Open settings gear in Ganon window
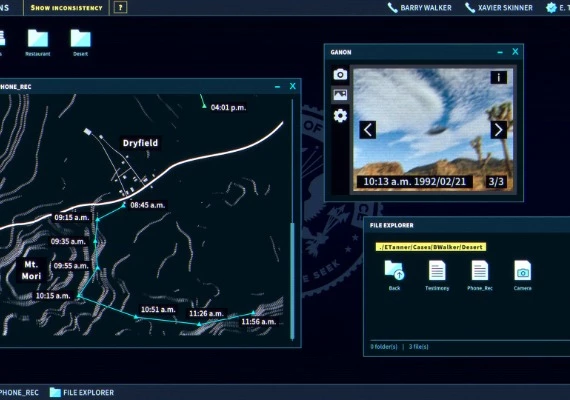The image size is (570, 400). [x=340, y=116]
